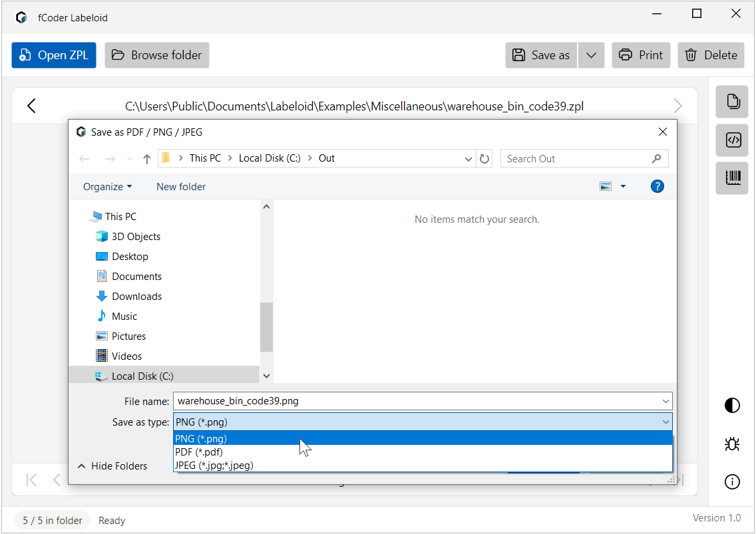756x534 pixels.
Task: Change the view icon
Action: [x=606, y=186]
